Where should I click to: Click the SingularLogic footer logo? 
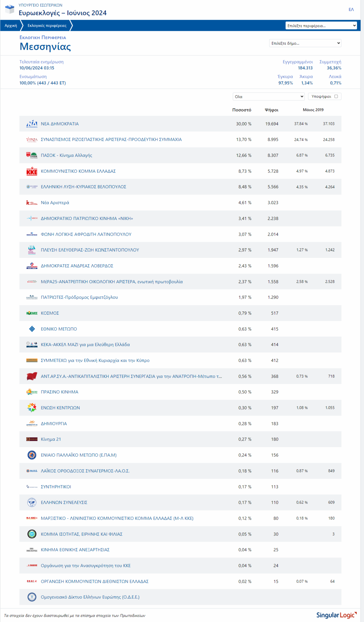(x=336, y=615)
